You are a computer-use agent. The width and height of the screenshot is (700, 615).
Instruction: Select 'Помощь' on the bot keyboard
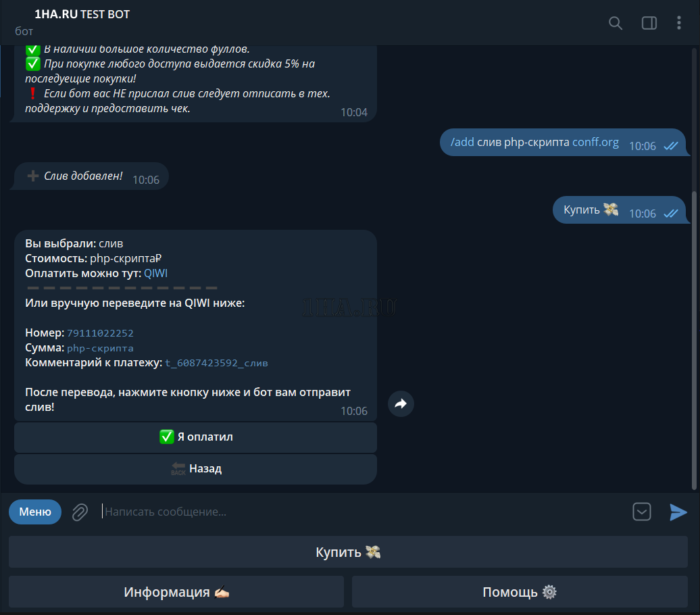click(520, 592)
